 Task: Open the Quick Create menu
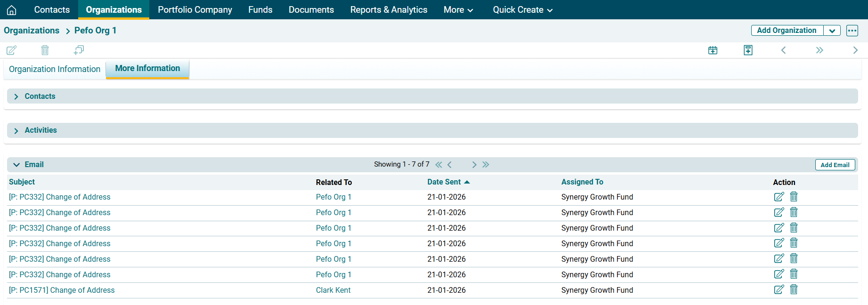522,10
